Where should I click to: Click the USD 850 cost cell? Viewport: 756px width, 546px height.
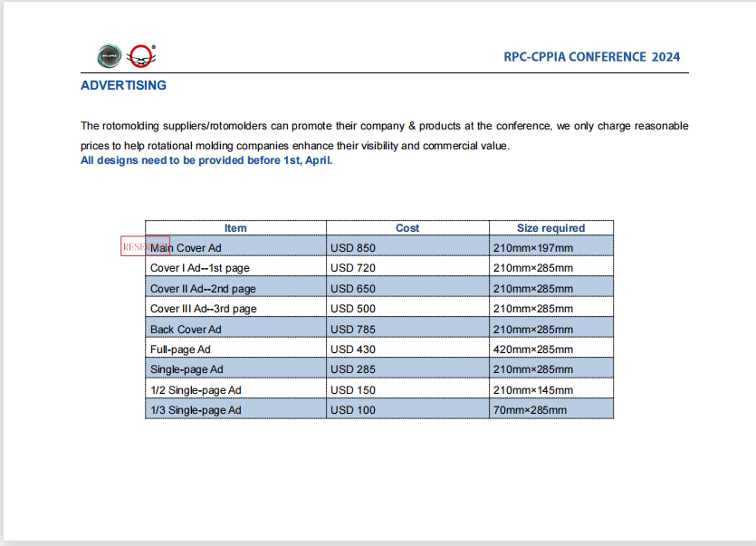pyautogui.click(x=407, y=246)
